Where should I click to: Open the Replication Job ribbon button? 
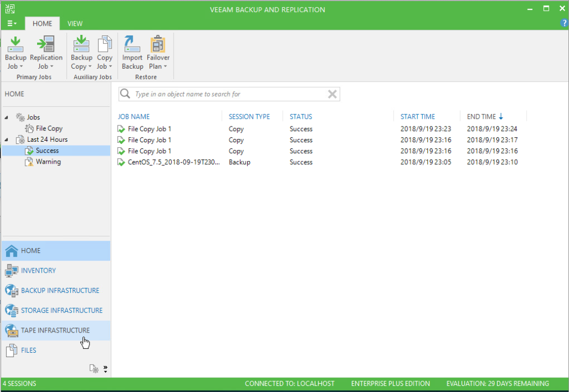coord(46,53)
